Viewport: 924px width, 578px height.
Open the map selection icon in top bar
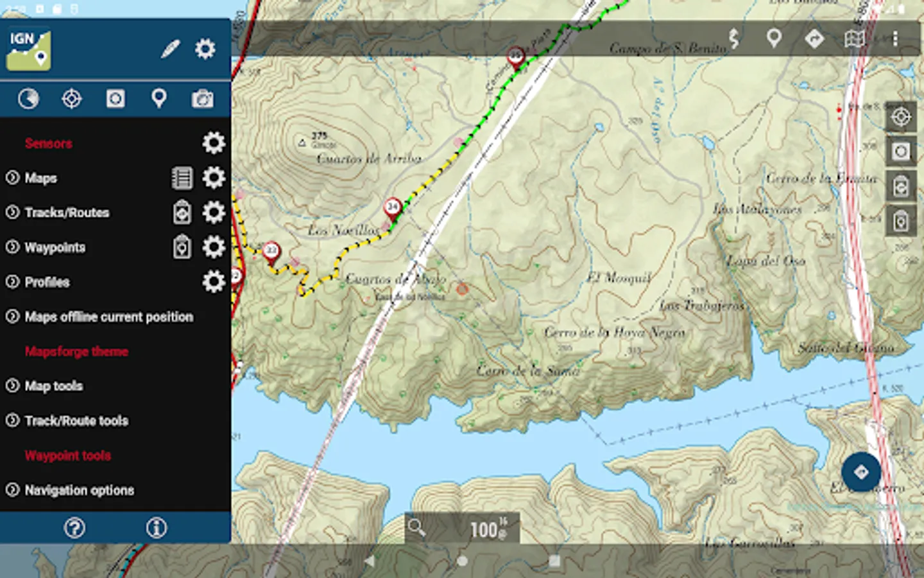click(855, 39)
